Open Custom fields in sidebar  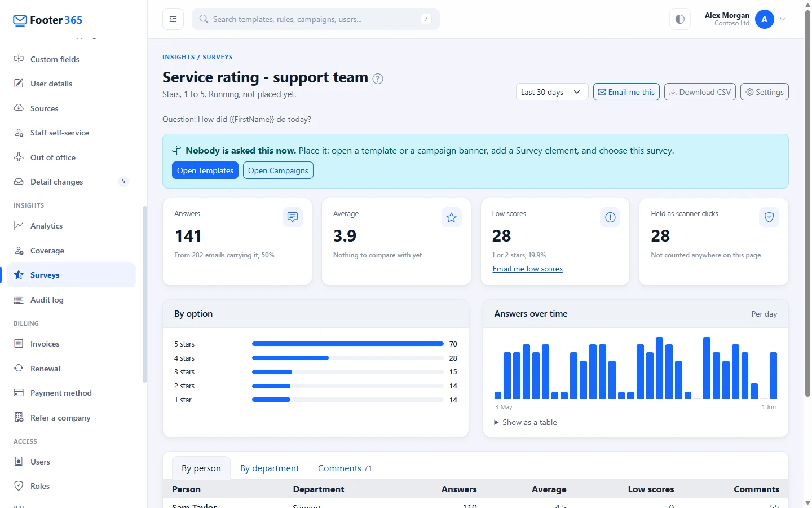click(71, 59)
